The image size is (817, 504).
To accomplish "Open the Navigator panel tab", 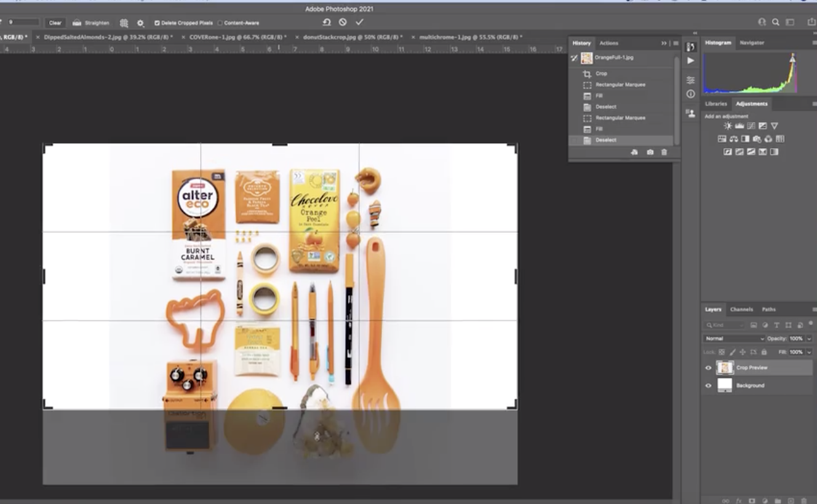I will [751, 42].
